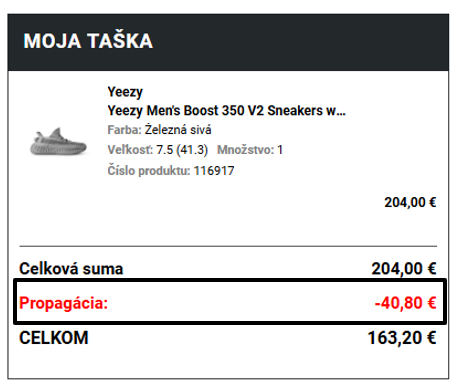Click the red Propagácia label
The width and height of the screenshot is (464, 392).
tap(64, 303)
